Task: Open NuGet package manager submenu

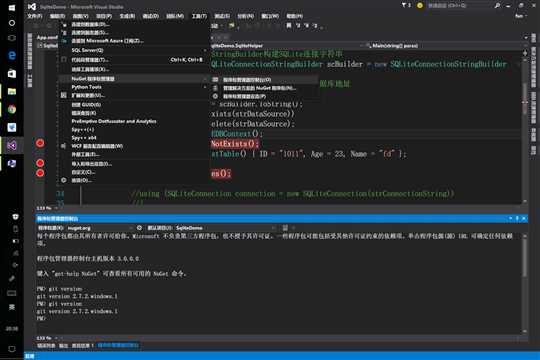Action: [x=134, y=79]
